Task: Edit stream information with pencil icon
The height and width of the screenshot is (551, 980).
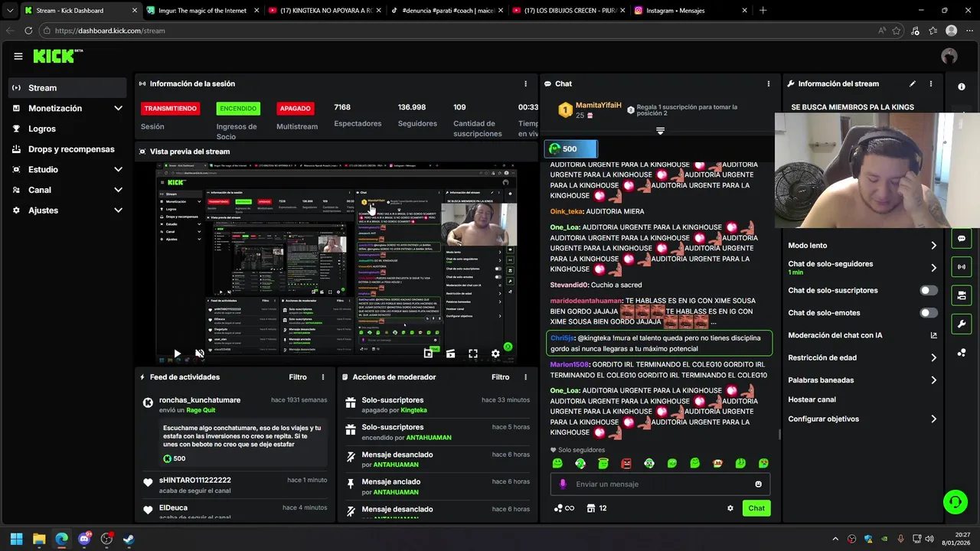Action: pos(913,83)
